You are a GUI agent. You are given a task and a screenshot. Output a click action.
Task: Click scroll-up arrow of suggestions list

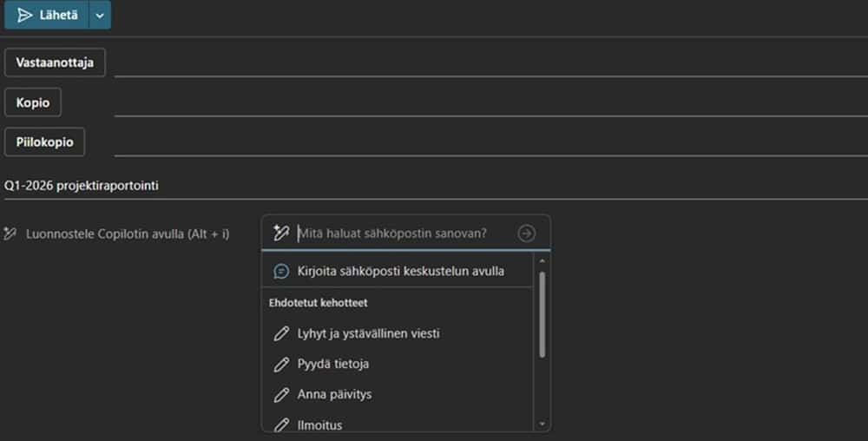tap(542, 260)
